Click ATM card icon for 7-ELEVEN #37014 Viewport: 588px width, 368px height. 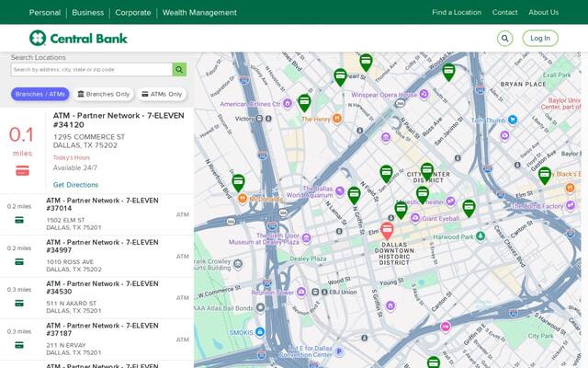pyautogui.click(x=19, y=220)
